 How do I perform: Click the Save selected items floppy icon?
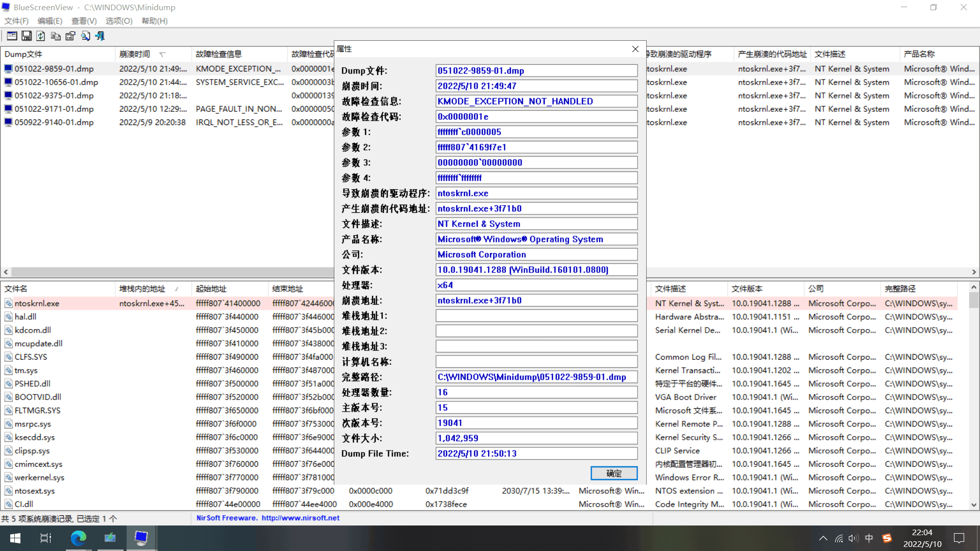[27, 36]
